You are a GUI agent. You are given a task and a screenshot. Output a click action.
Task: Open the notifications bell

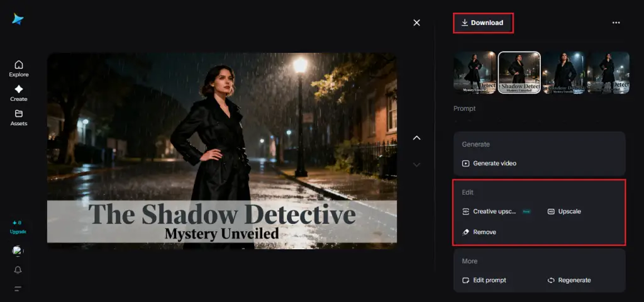click(x=18, y=270)
